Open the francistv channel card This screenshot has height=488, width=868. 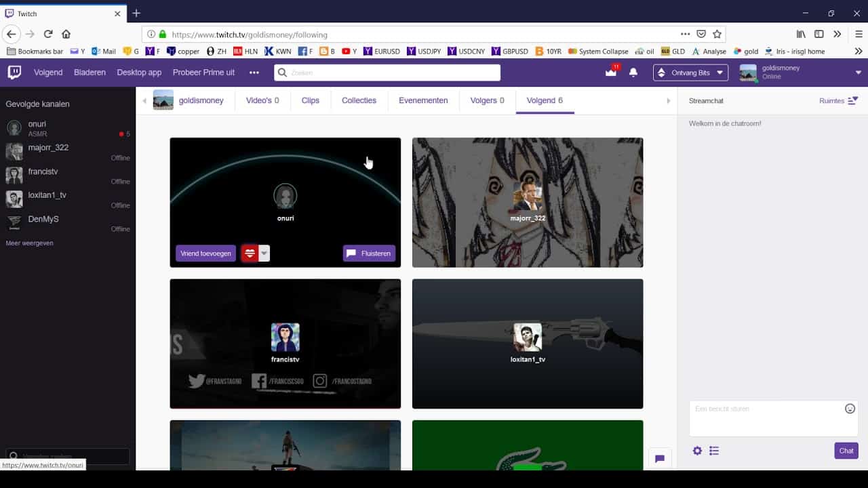click(x=285, y=344)
